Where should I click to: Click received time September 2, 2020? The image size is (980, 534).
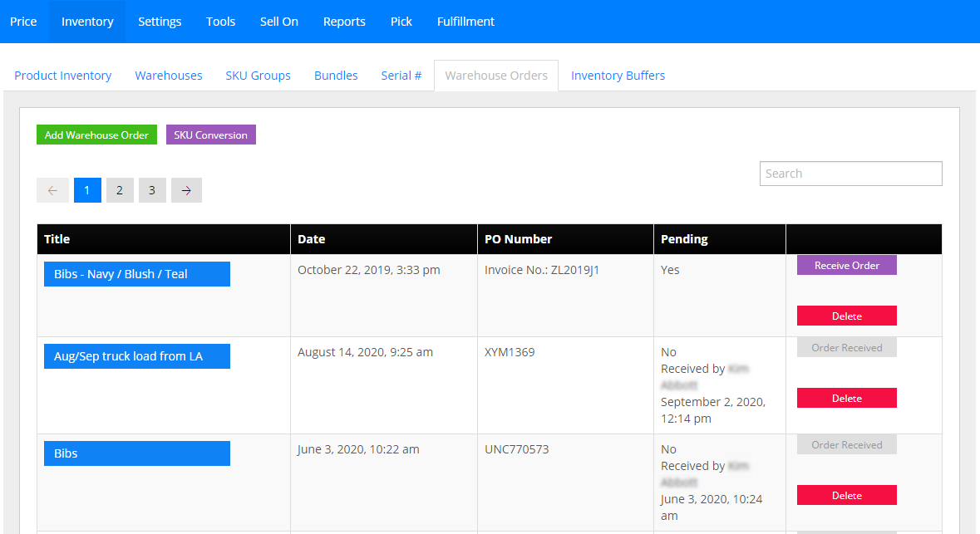(x=713, y=410)
